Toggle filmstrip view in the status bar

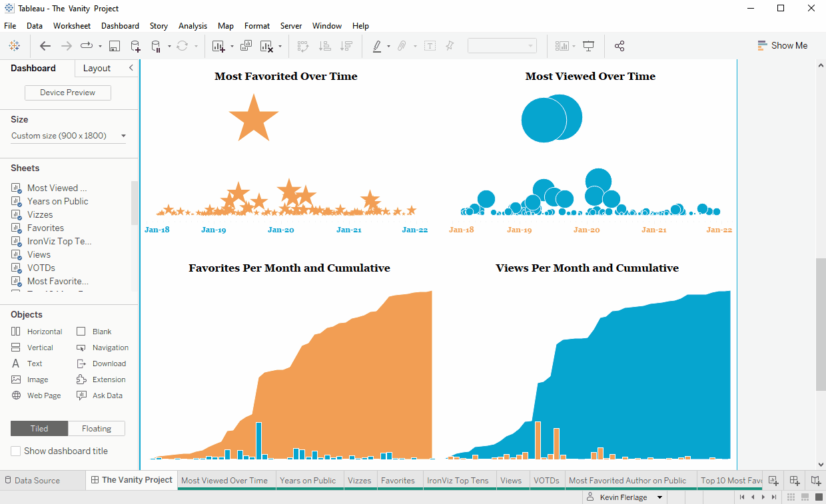pyautogui.click(x=805, y=497)
